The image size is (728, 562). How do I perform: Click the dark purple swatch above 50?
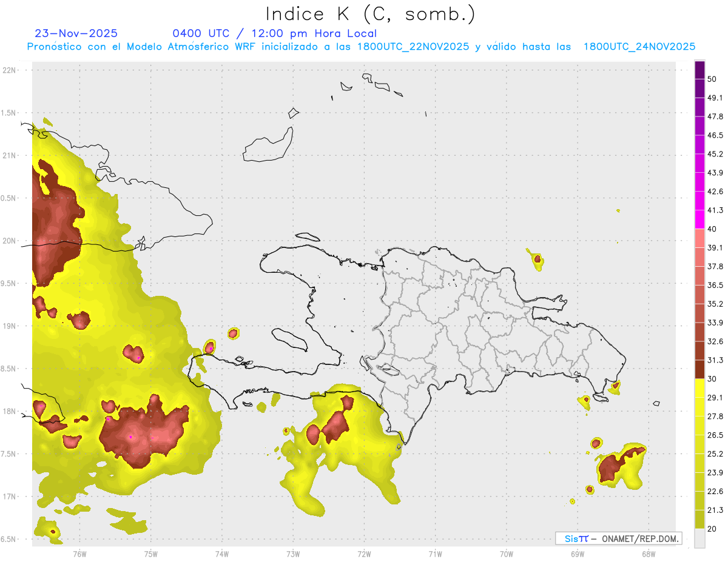699,70
